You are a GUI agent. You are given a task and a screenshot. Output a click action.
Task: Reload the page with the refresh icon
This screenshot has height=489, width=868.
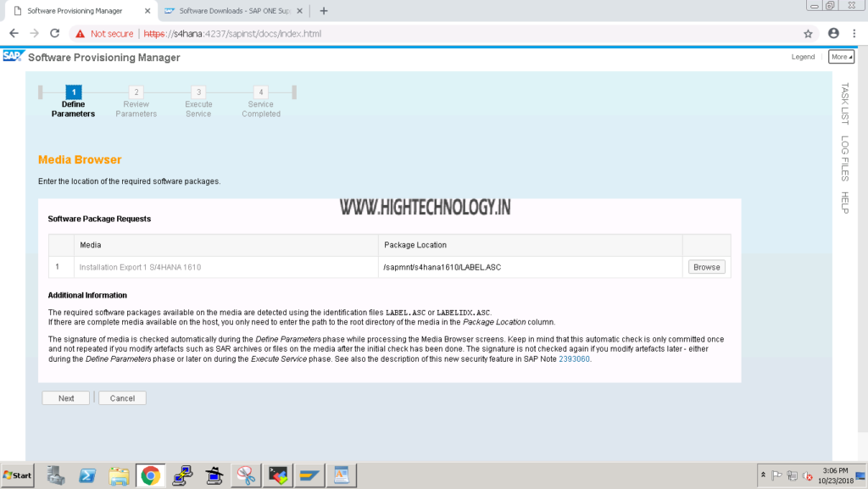[x=55, y=33]
